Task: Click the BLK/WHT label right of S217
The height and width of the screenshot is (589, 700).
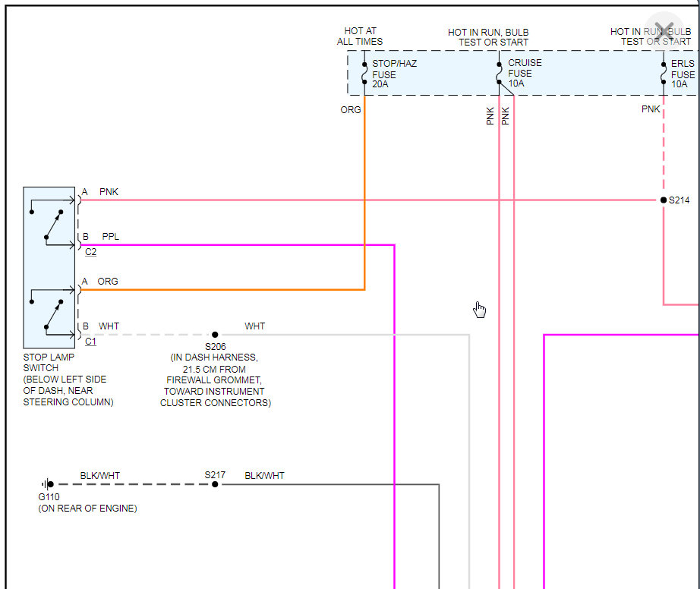Action: click(x=264, y=476)
